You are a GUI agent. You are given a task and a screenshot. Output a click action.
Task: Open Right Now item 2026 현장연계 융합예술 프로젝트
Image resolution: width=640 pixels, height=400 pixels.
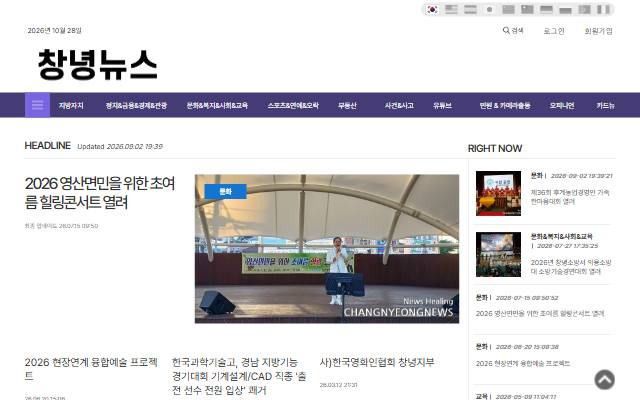[x=522, y=363]
